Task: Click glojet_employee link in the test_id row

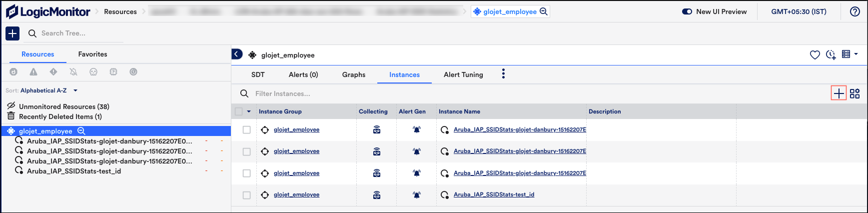Action: coord(296,195)
